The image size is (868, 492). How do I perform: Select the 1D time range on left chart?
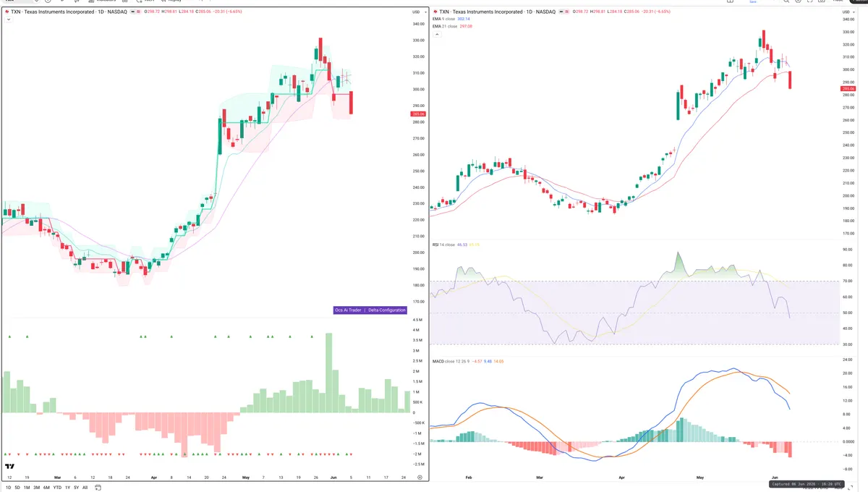[x=8, y=488]
